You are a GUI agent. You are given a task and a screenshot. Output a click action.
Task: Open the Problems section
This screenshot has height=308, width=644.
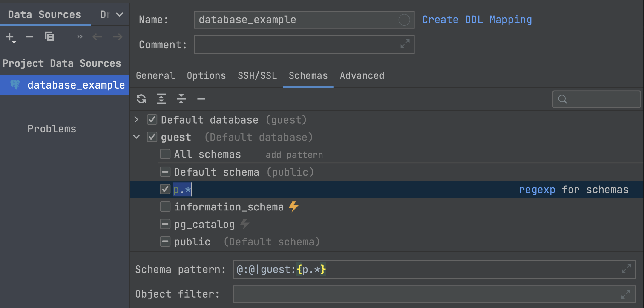click(x=52, y=129)
